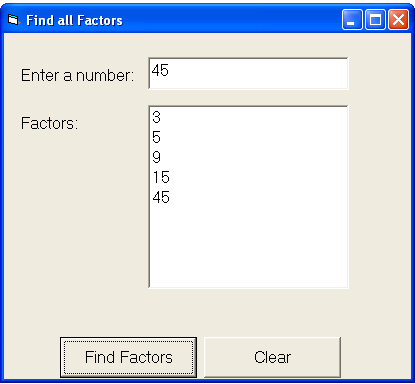
Task: Click the Find Factors button
Action: [128, 357]
